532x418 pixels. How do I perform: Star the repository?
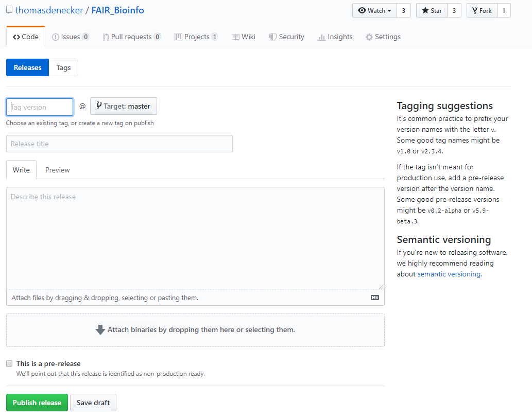pyautogui.click(x=432, y=10)
